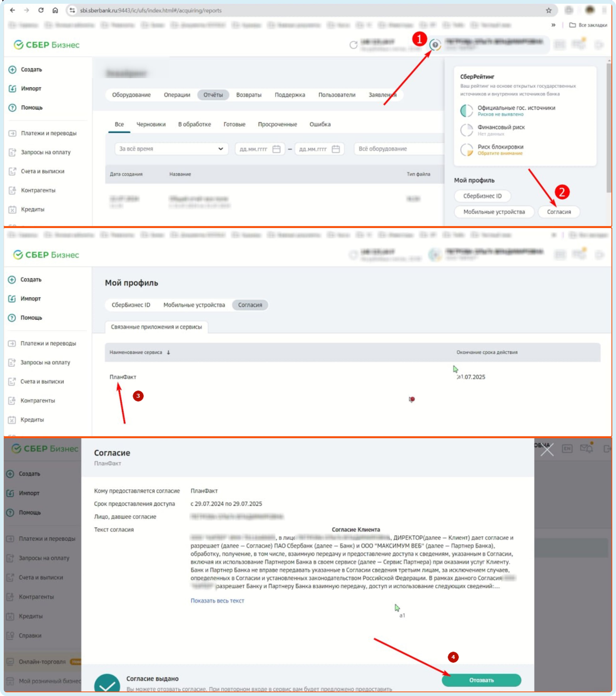Click the account refresh icon in the reports page header
This screenshot has width=616, height=696.
[354, 45]
